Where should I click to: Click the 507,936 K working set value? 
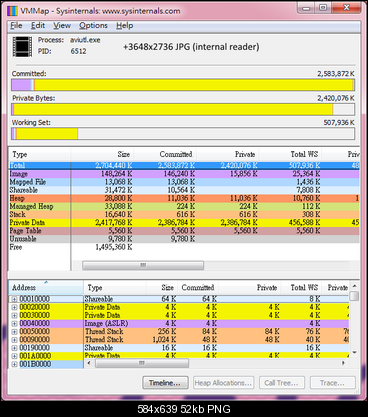tap(339, 122)
